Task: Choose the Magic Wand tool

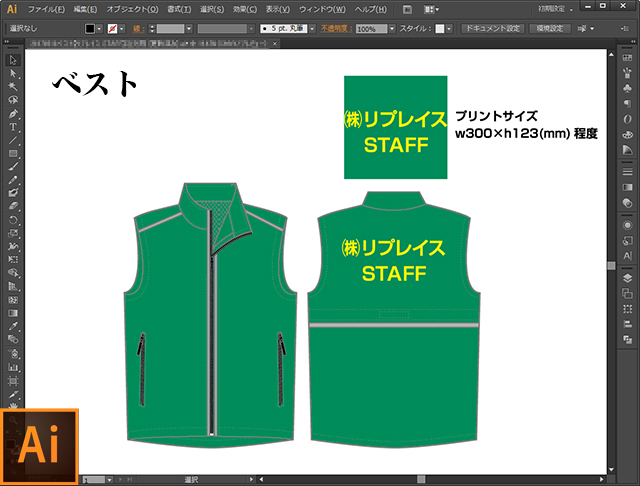Action: 13,87
